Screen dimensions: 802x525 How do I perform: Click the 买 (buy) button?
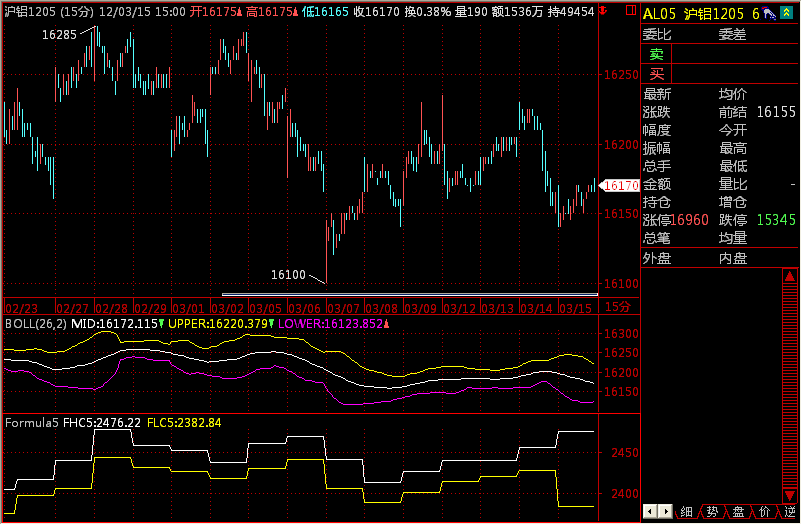tap(656, 73)
